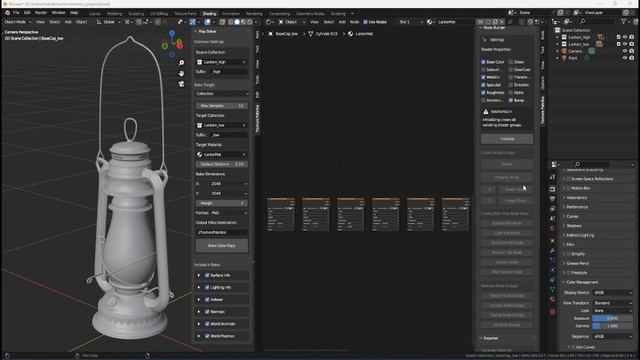Toggle the Metallic shader property checkbox

point(483,77)
